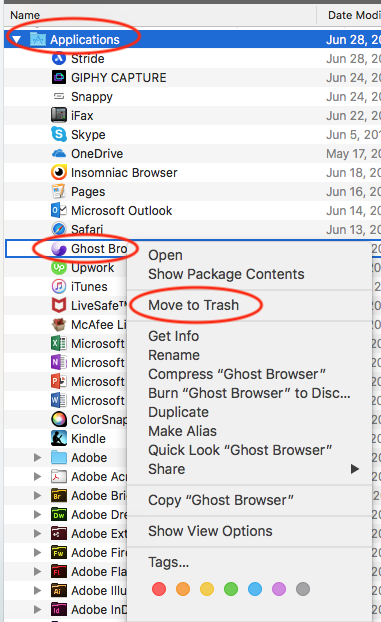Click the McAfee LiveSafe shield icon
Screen dimensions: 381x622
point(59,305)
